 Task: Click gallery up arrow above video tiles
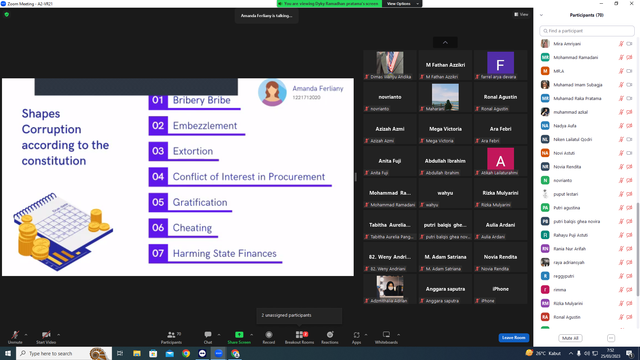pos(445,42)
